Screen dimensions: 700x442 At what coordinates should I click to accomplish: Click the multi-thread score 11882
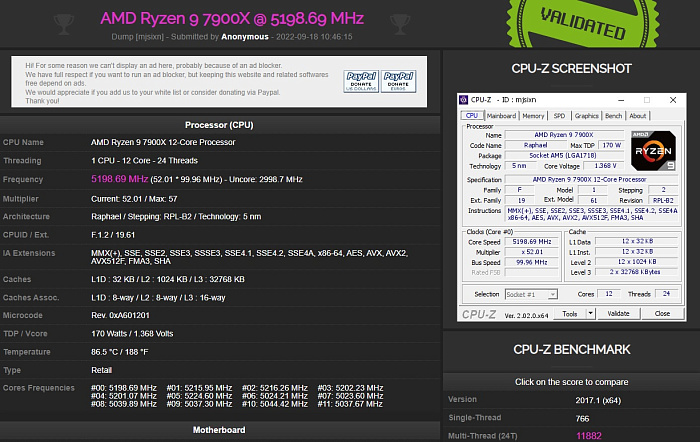tap(588, 436)
